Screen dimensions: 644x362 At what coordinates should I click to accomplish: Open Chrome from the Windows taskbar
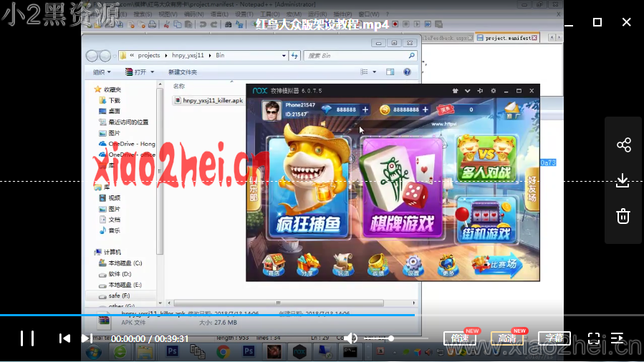[223, 352]
